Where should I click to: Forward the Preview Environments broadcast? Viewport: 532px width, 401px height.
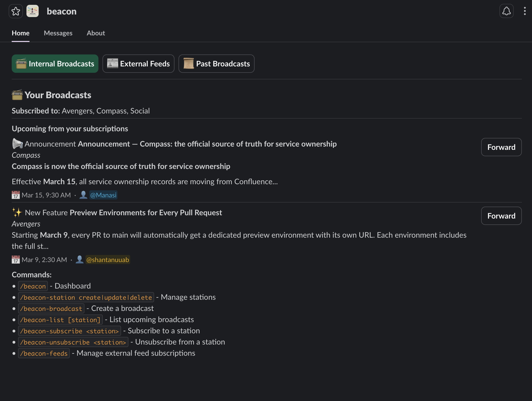point(501,216)
